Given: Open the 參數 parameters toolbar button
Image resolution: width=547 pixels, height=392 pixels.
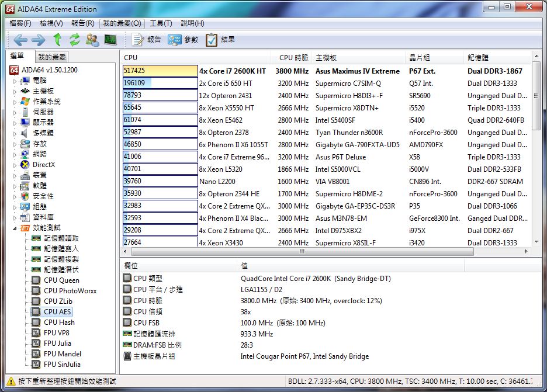Looking at the screenshot, I should [x=183, y=40].
